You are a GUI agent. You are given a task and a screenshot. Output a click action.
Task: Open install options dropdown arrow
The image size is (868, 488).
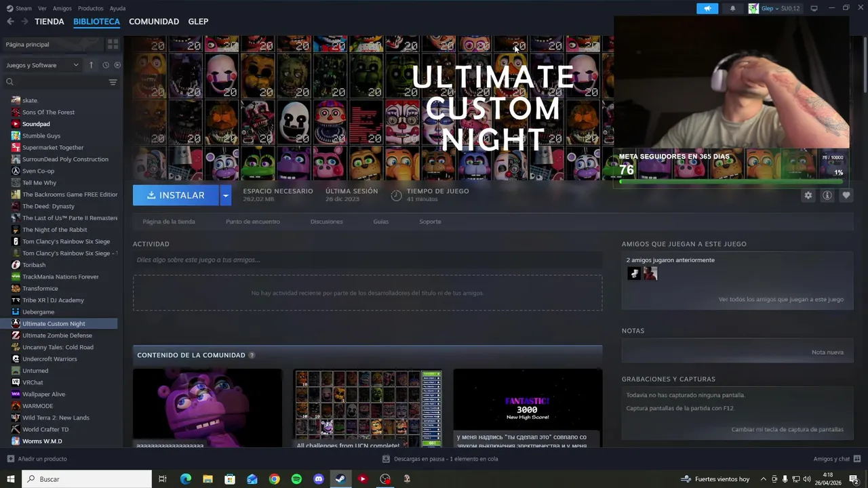[x=226, y=195]
